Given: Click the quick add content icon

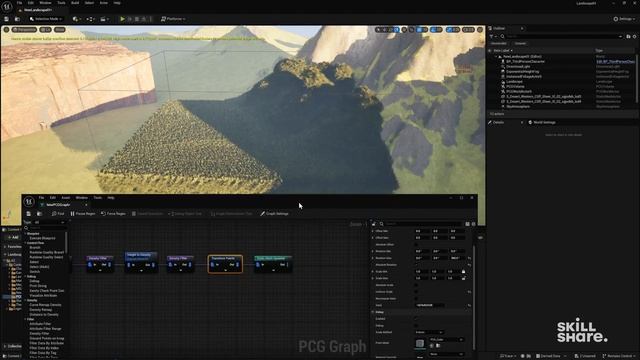Looking at the screenshot, I should (76, 19).
